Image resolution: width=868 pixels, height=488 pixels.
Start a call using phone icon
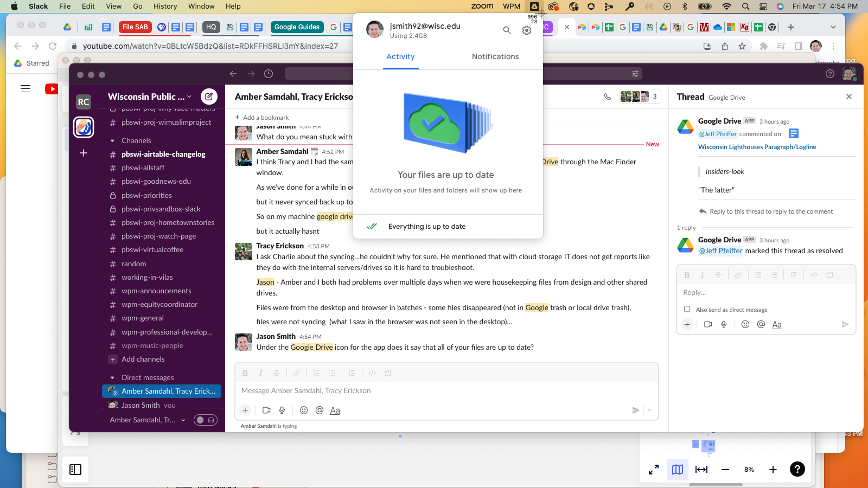click(x=607, y=97)
